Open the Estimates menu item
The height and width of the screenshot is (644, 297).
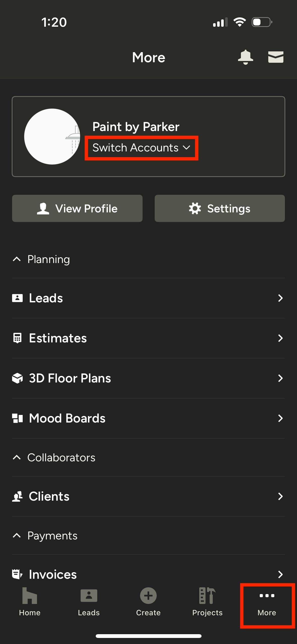tap(148, 338)
